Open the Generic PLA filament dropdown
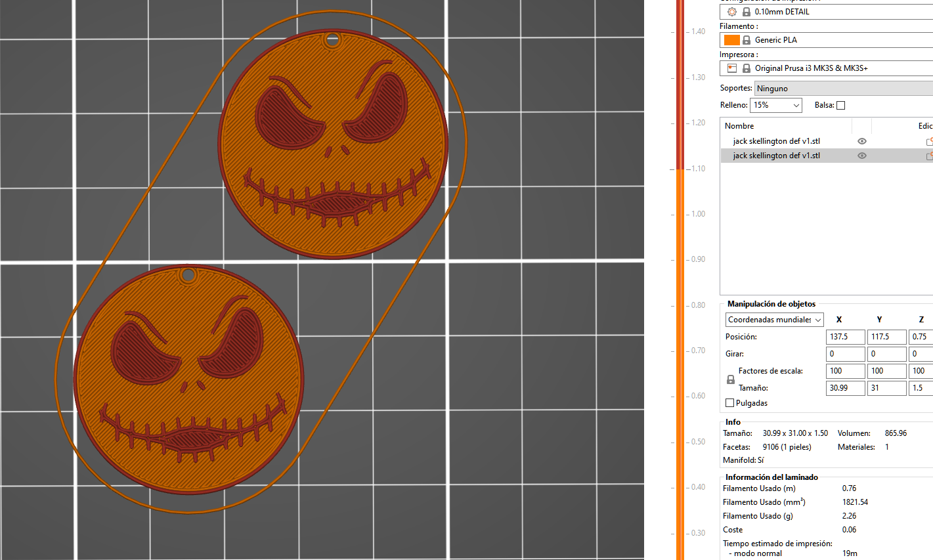 827,40
